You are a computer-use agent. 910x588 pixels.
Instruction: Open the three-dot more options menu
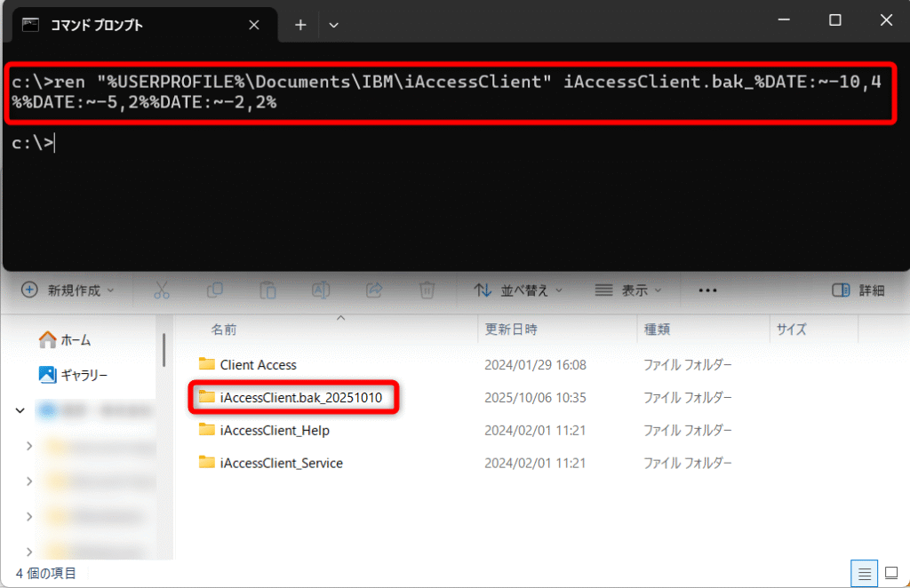pos(707,290)
